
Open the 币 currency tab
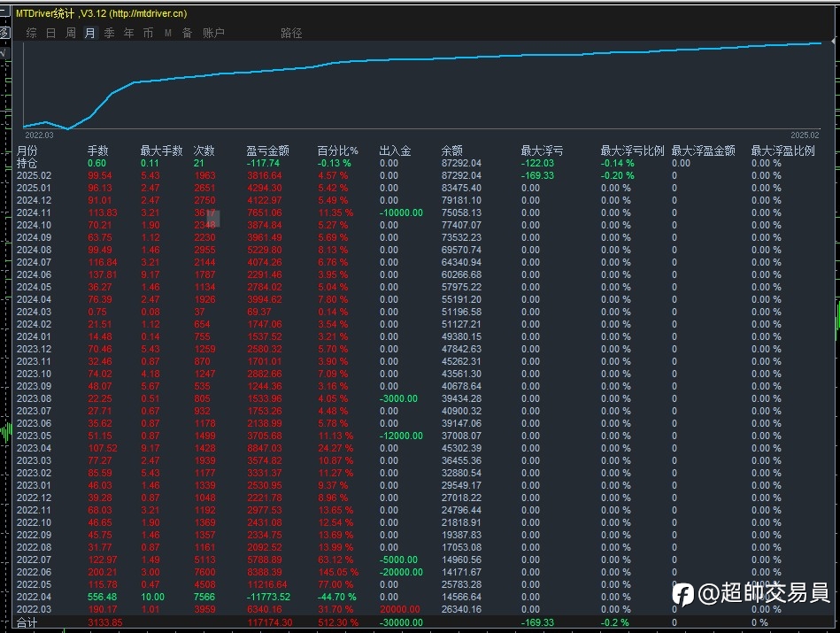point(148,34)
